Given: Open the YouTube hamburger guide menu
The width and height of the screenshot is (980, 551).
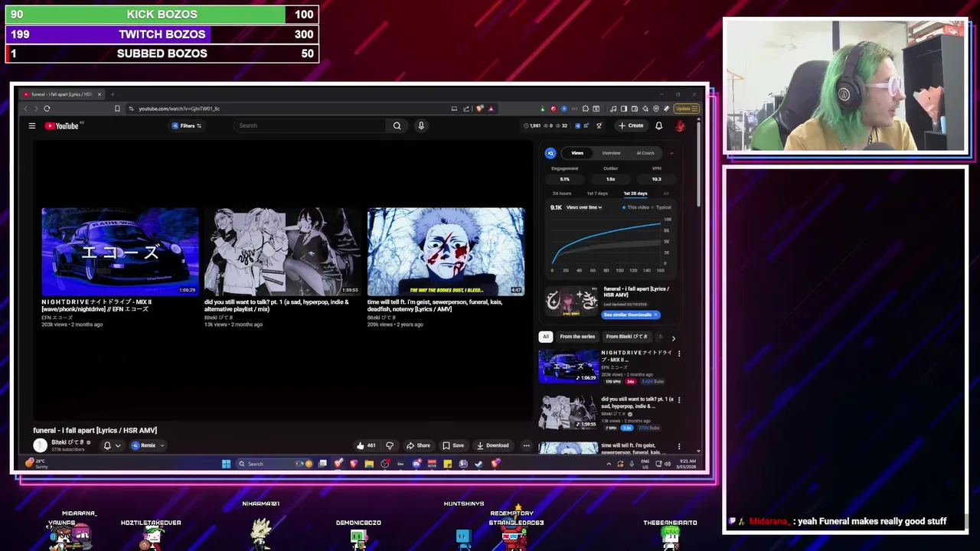Looking at the screenshot, I should tap(32, 126).
